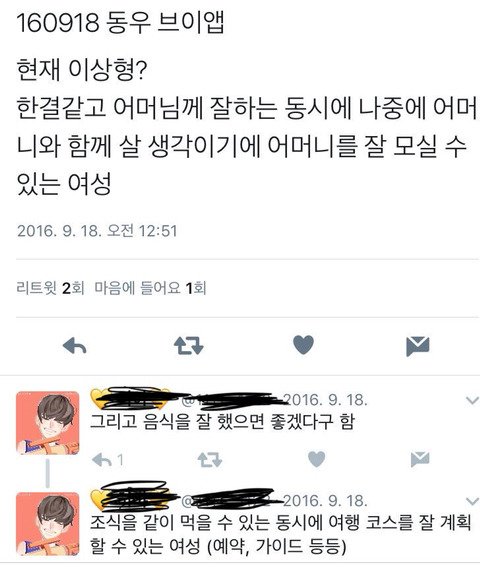
Task: Retweet the main Dongwoo V app tweet
Action: pos(189,345)
